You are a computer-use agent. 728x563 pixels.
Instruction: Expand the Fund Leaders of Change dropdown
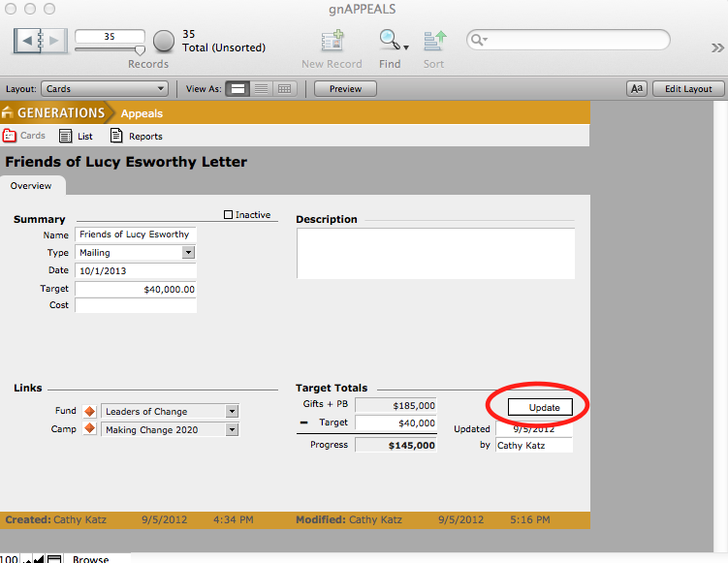(232, 412)
